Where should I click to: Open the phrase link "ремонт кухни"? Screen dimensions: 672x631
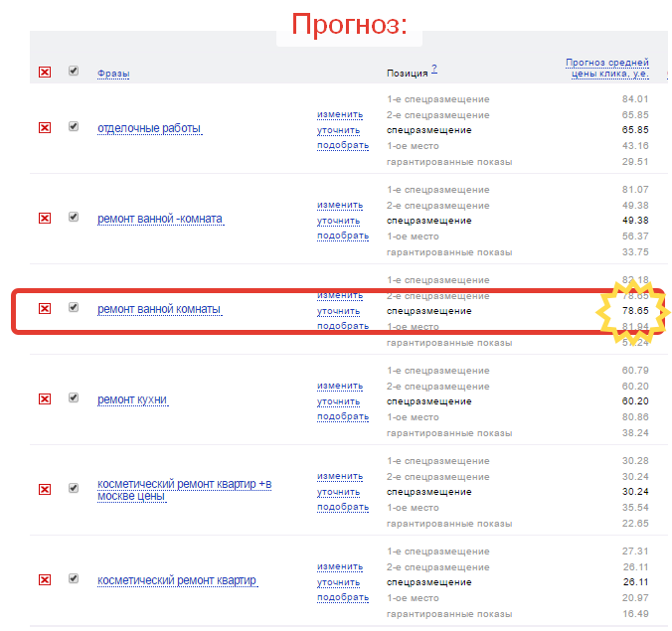pyautogui.click(x=132, y=399)
